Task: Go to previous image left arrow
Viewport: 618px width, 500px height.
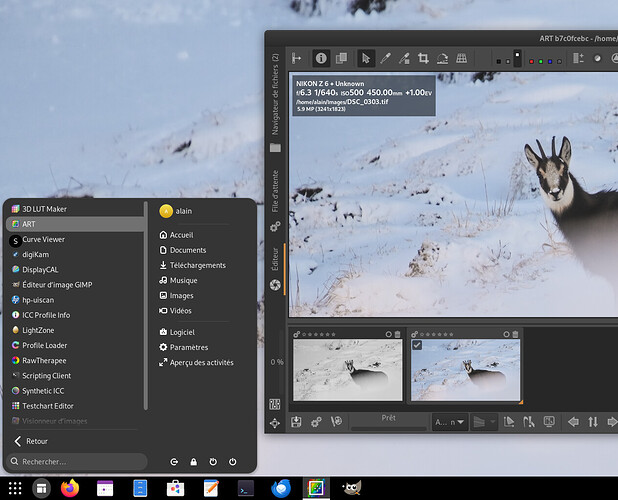Action: (573, 422)
